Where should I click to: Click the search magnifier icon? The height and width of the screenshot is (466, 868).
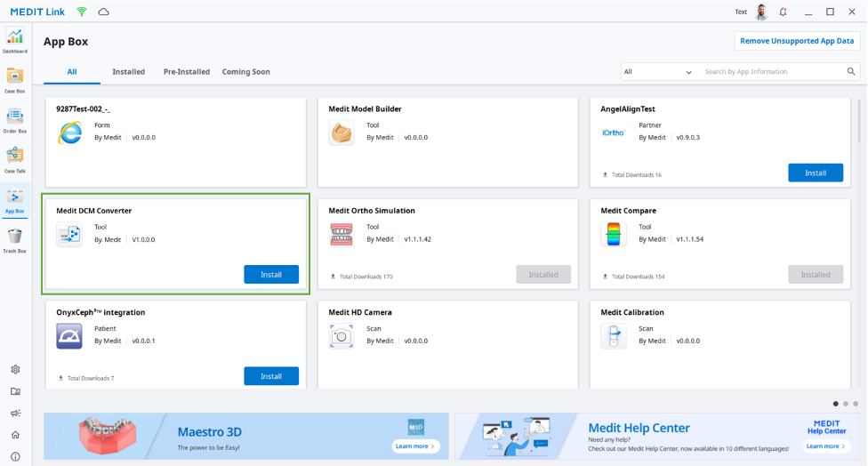tap(851, 71)
